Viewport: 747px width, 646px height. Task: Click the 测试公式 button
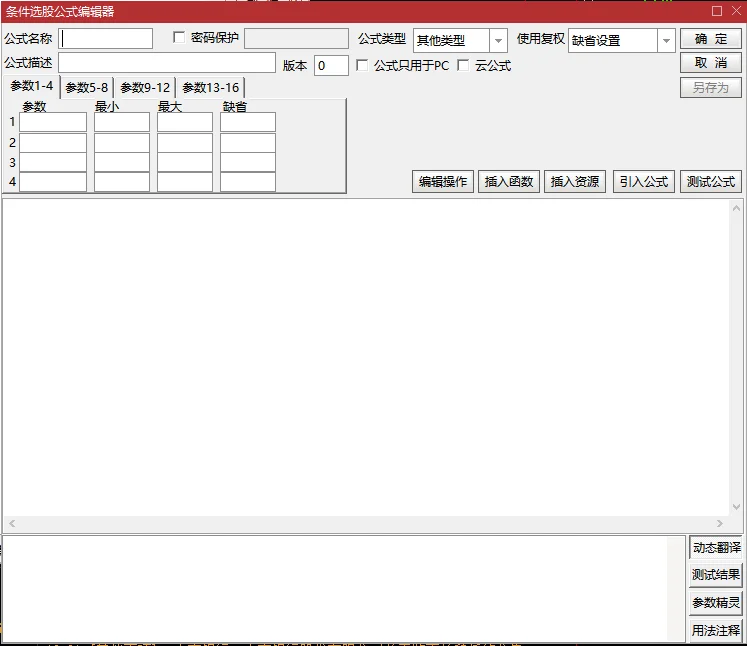710,182
